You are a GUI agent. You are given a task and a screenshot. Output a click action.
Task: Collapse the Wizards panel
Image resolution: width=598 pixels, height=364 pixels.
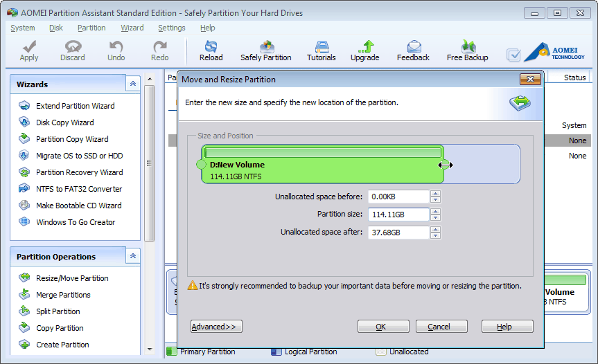click(133, 84)
